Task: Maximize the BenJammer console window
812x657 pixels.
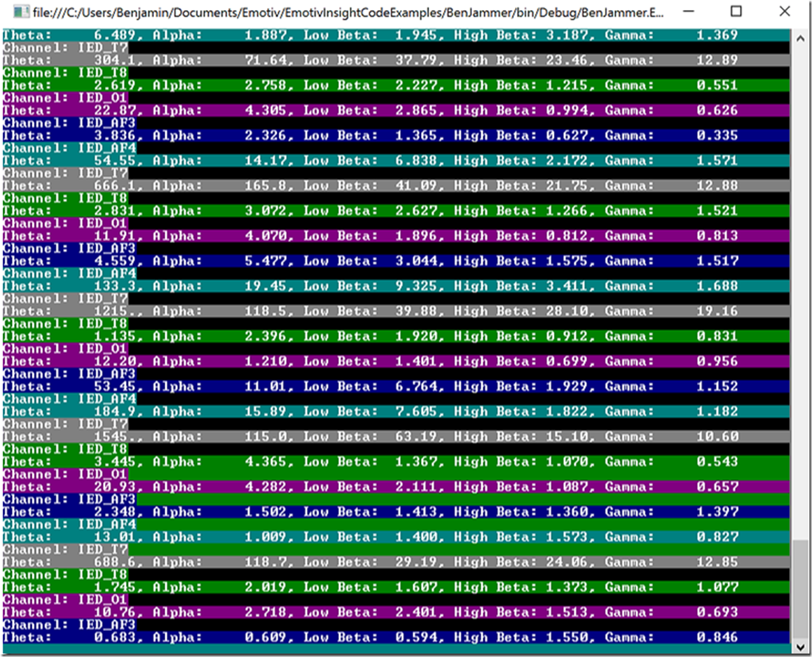Action: [736, 11]
